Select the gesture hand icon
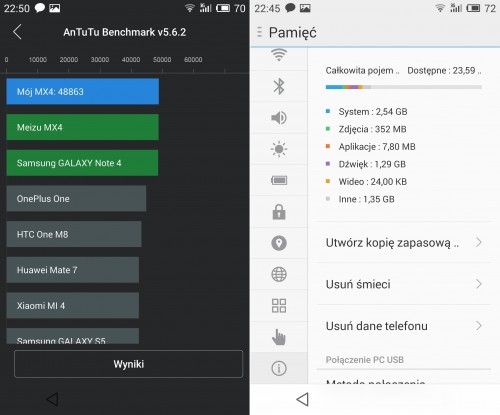The width and height of the screenshot is (500, 415). click(x=279, y=337)
